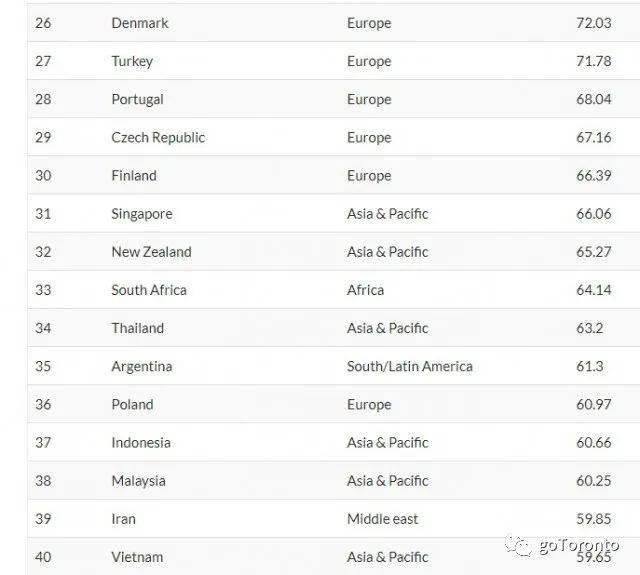Click the Middle east region label

(383, 519)
